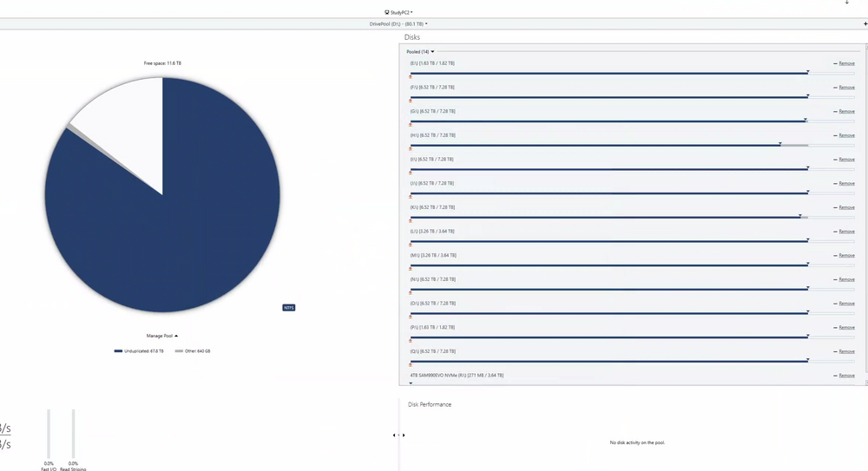Click the orange arrow icon under drive H:\
The height and width of the screenshot is (471, 868).
(x=411, y=149)
